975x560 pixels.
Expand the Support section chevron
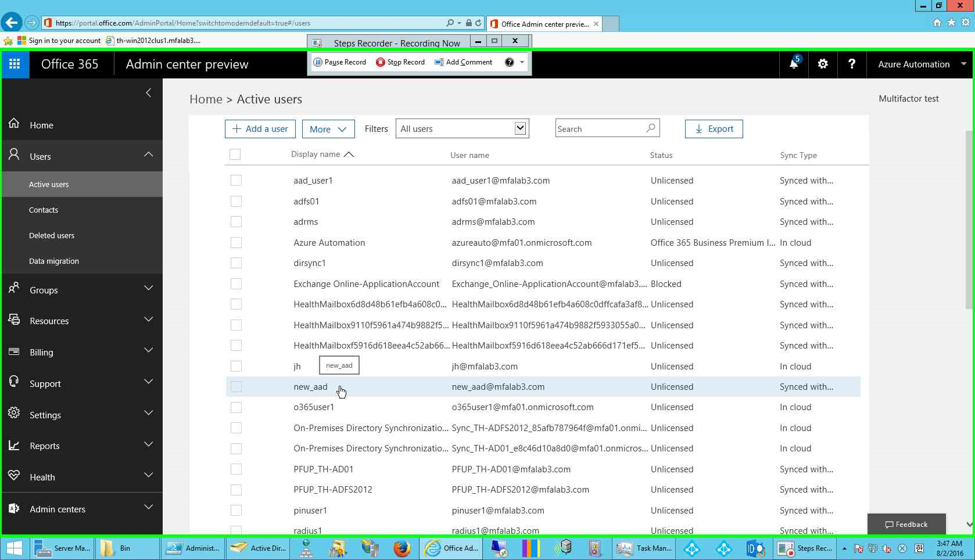tap(149, 382)
